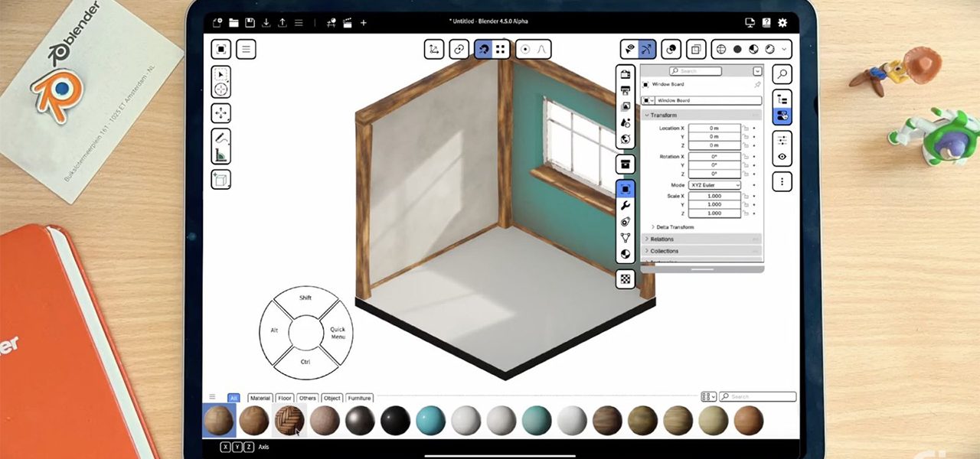Expand the Relations panel
Screen dimensions: 980x459
701,239
